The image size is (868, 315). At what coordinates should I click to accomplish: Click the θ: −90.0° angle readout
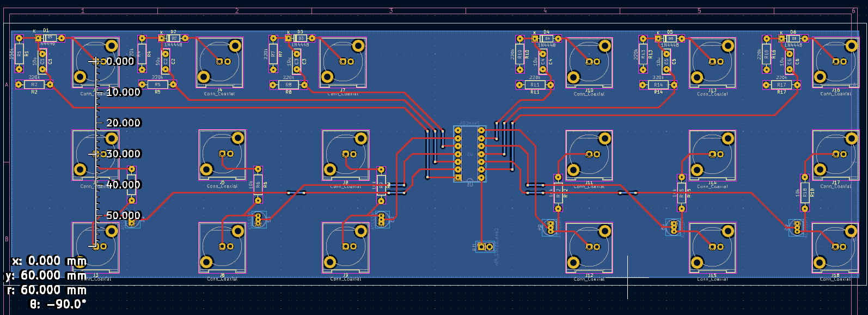58,304
